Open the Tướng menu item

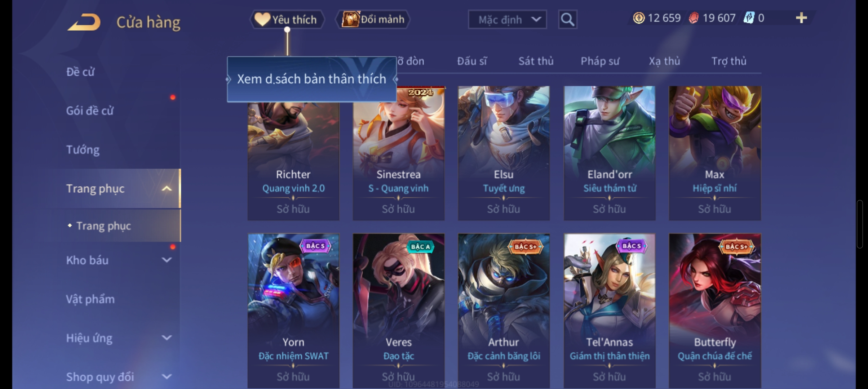tap(83, 149)
